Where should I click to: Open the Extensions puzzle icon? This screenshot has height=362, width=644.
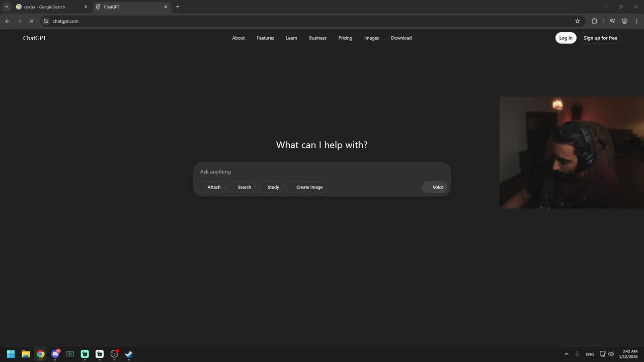(595, 21)
